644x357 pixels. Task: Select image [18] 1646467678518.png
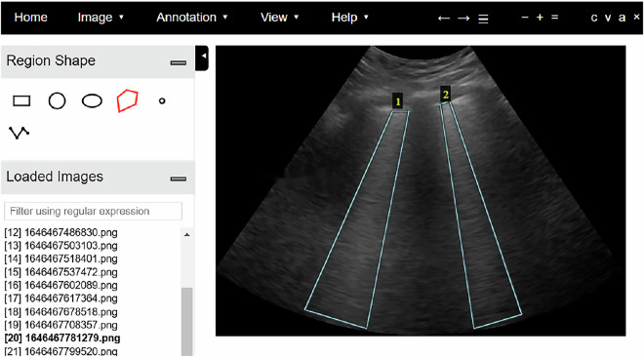coord(60,311)
